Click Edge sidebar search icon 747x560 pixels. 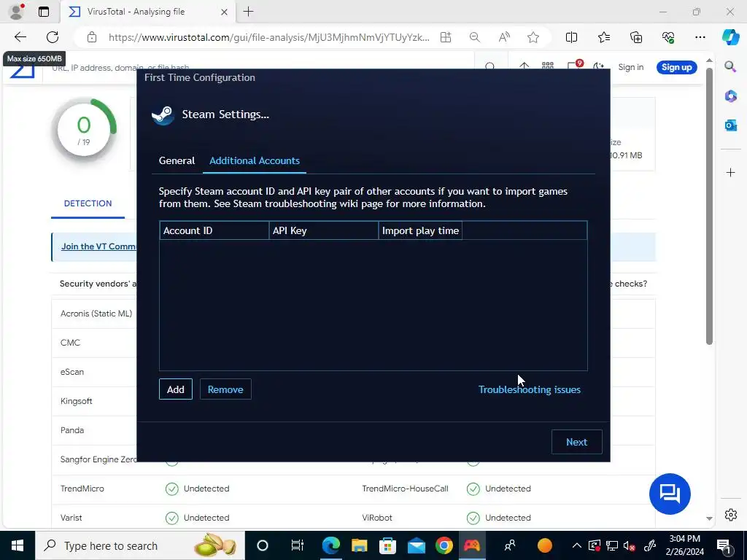(730, 66)
